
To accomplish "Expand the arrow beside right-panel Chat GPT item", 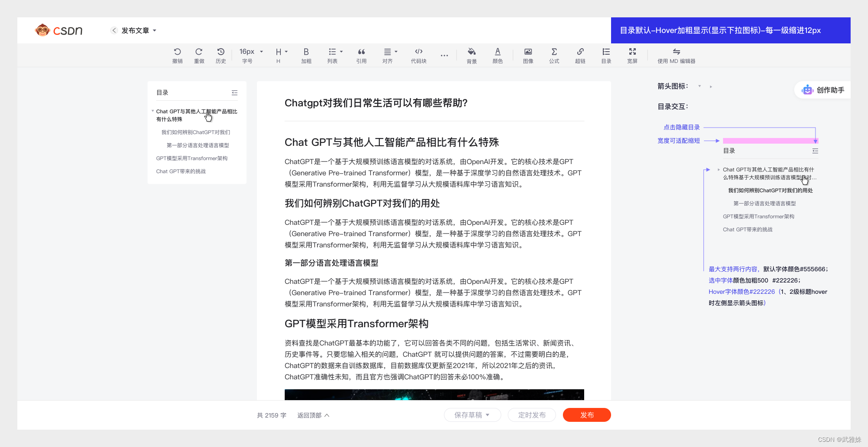I will pos(719,170).
